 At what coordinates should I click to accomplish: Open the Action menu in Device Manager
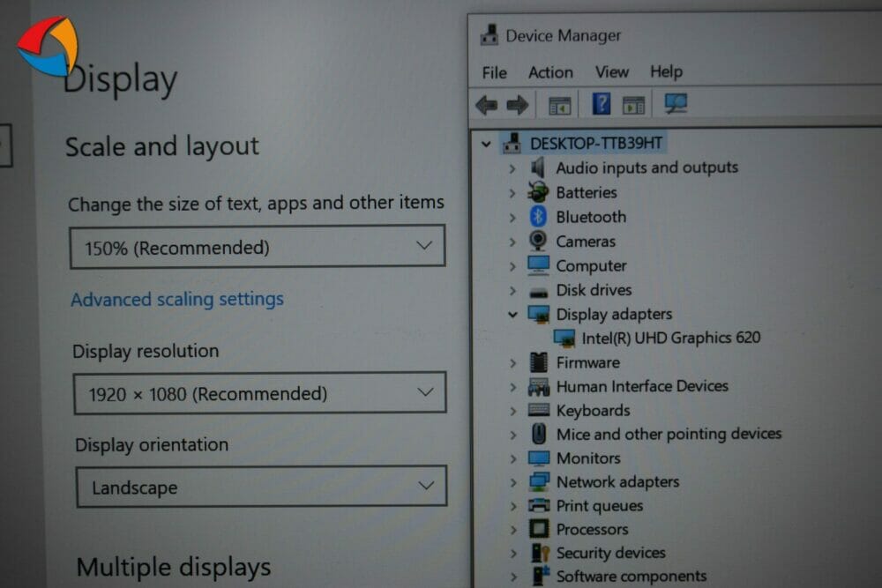(550, 72)
